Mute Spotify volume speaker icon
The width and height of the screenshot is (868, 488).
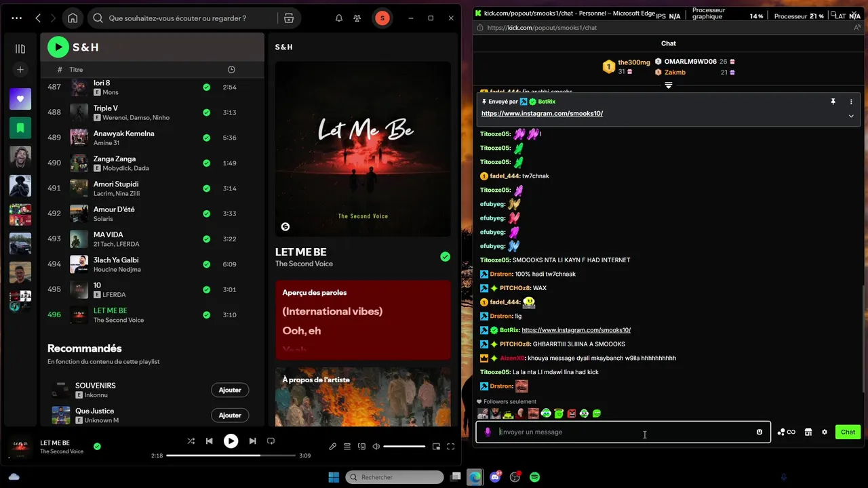coord(376,447)
